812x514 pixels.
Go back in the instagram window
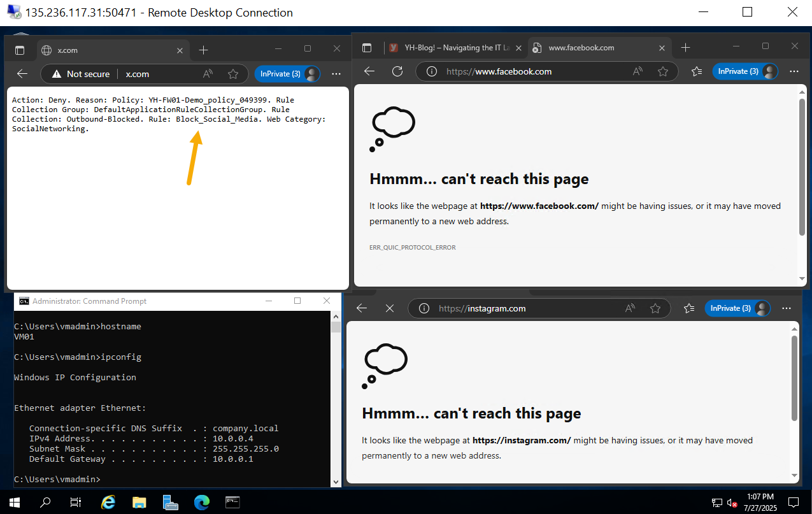coord(362,308)
